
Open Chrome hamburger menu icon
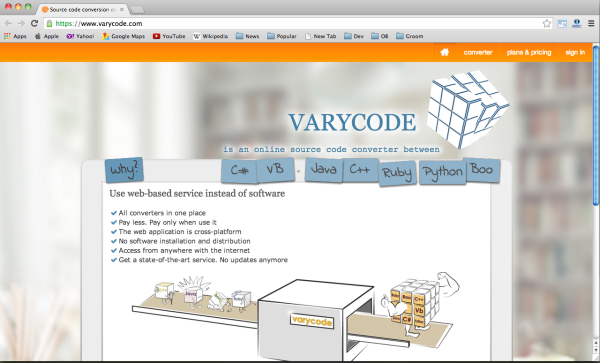pos(591,24)
